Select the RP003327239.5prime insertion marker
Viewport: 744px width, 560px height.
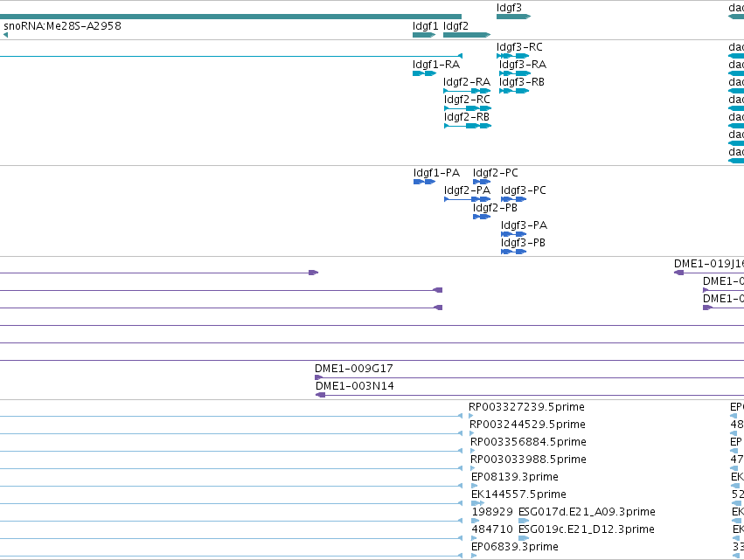[470, 416]
